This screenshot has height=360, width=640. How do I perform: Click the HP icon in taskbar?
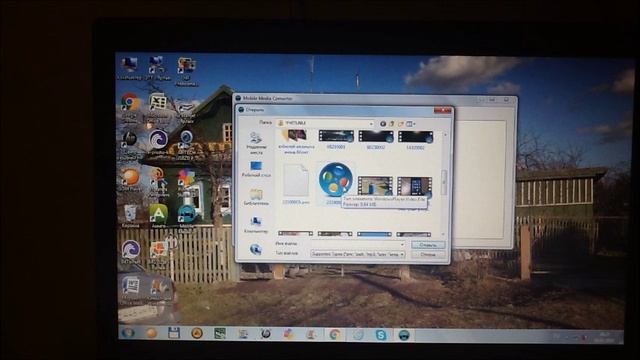point(266,334)
